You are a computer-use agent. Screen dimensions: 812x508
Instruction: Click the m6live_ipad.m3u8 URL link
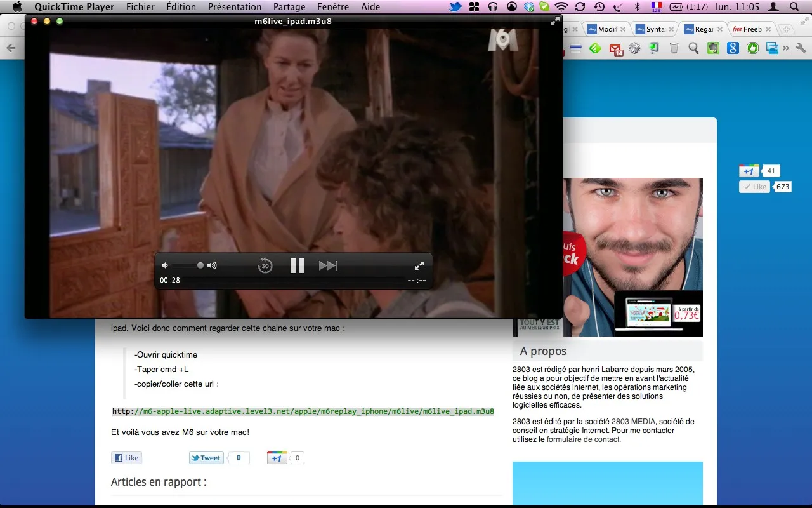pos(303,411)
